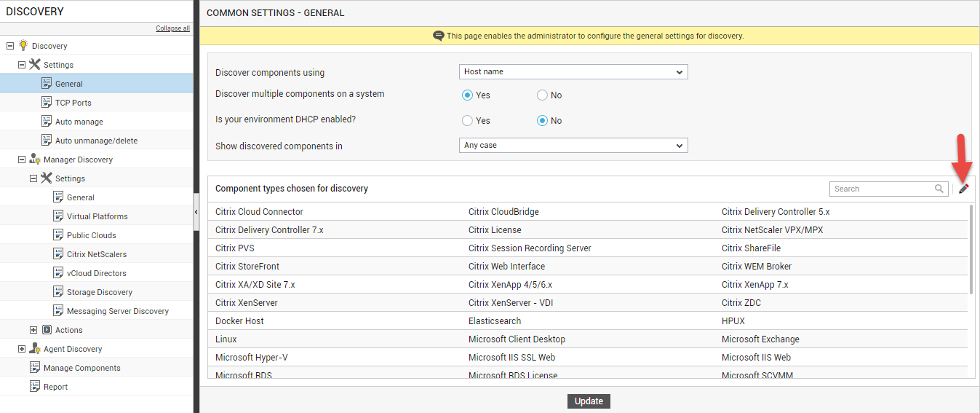980x413 pixels.
Task: Select Yes for DHCP enabled environment
Action: click(x=468, y=121)
